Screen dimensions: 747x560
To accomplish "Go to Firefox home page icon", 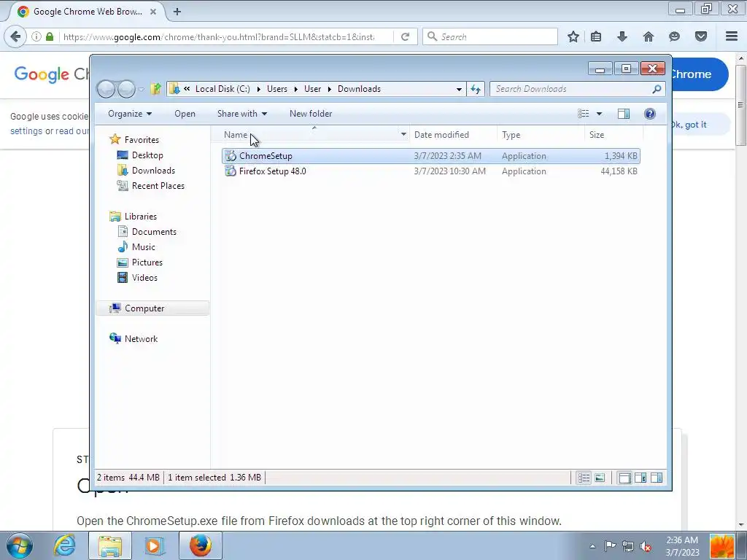I will tap(649, 36).
